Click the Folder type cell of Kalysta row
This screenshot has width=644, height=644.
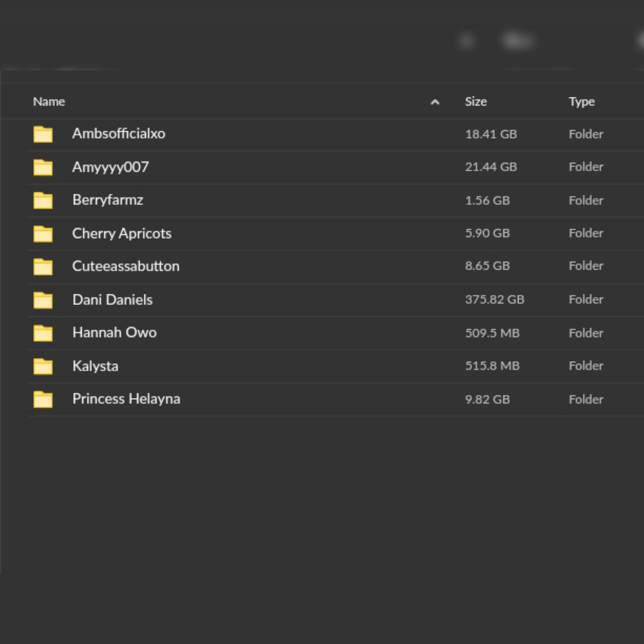click(586, 366)
